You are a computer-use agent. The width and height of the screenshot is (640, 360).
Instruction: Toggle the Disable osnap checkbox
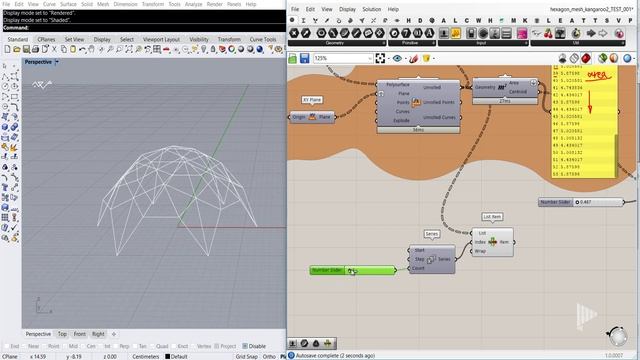tap(245, 346)
